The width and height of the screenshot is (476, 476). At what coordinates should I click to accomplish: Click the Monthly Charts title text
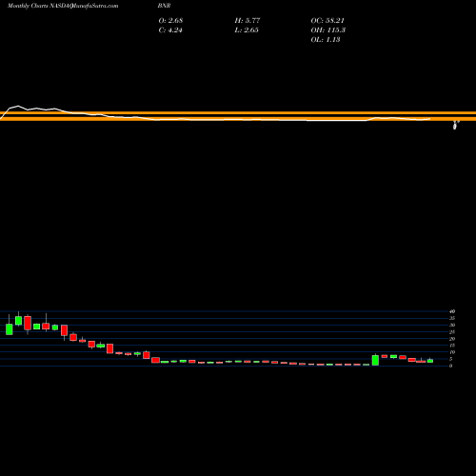(x=28, y=6)
